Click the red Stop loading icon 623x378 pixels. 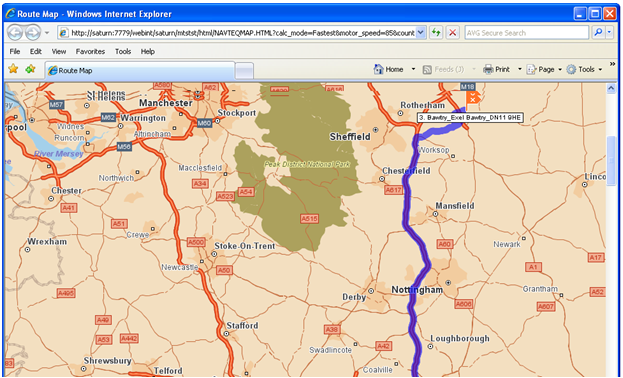pos(452,33)
